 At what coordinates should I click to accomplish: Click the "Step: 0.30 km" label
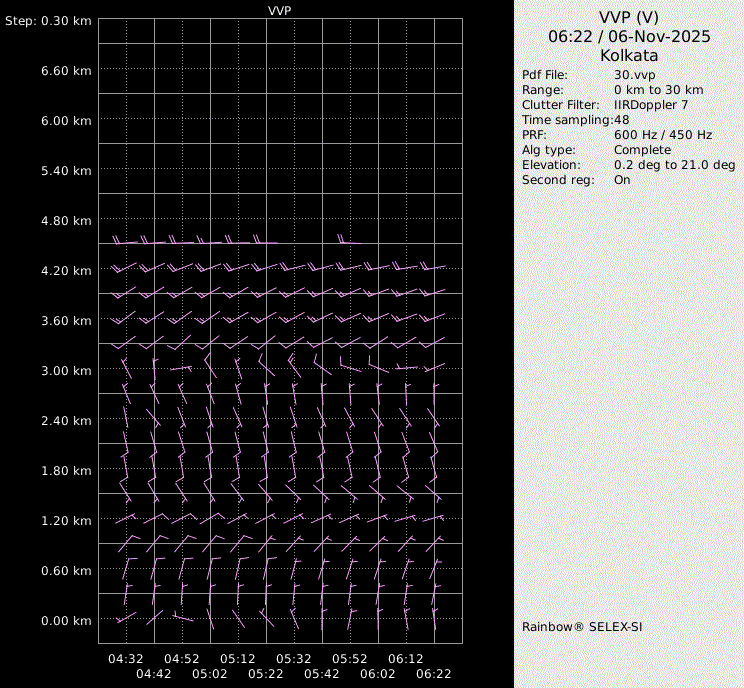pyautogui.click(x=48, y=21)
